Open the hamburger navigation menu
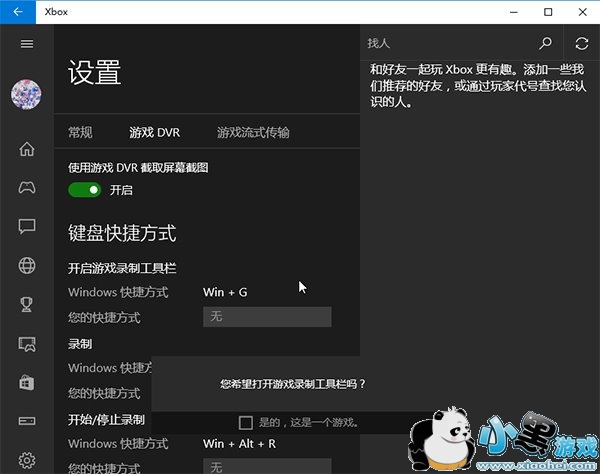 27,44
